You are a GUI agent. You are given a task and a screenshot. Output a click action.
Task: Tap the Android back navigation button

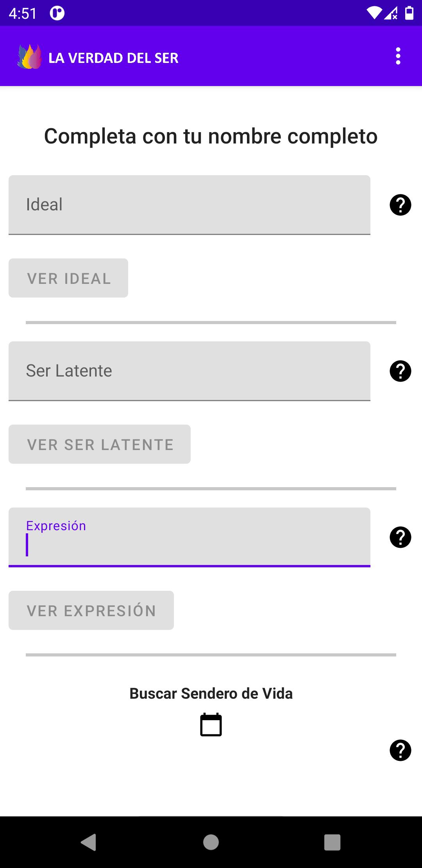[89, 842]
